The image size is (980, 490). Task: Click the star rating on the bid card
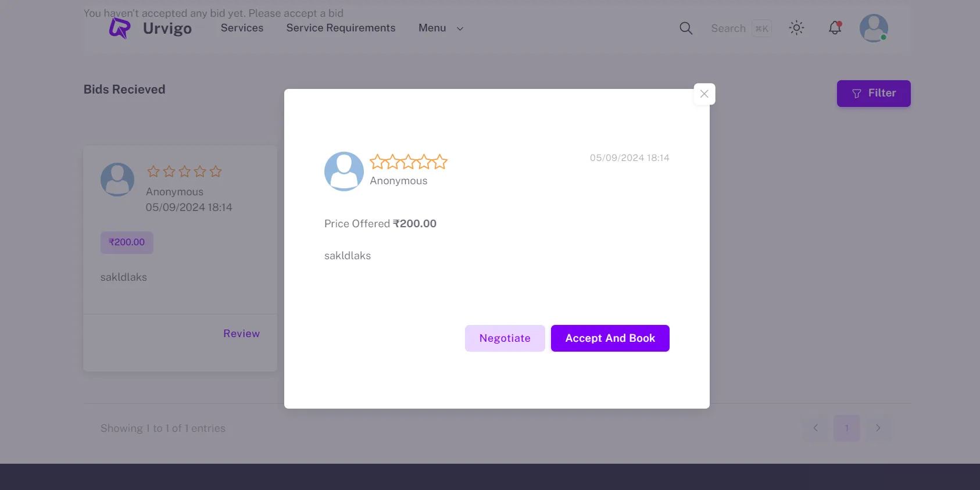click(184, 171)
